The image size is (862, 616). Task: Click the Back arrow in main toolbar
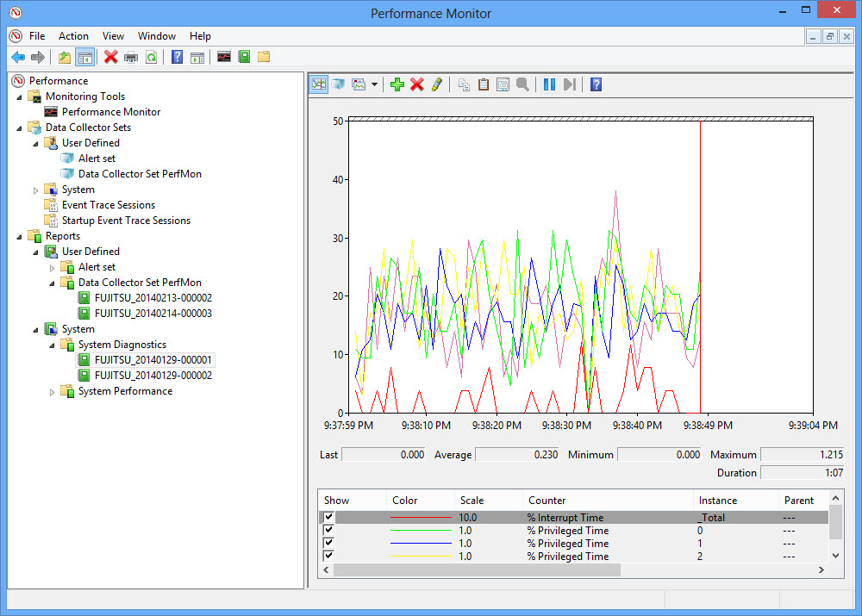18,58
